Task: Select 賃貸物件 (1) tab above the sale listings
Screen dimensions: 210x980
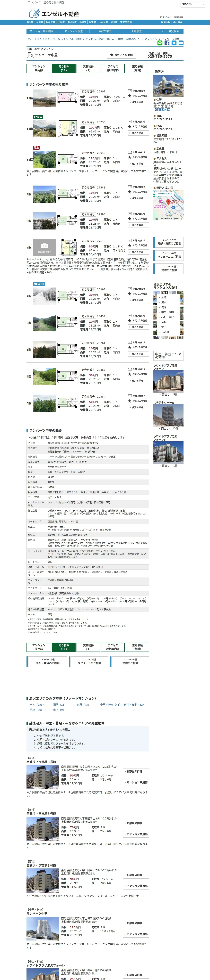Action: click(88, 68)
